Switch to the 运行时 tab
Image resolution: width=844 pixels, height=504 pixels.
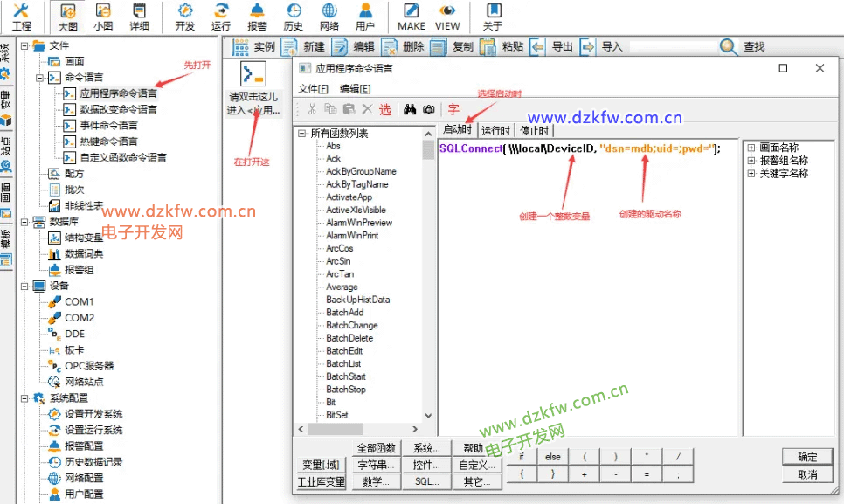(495, 131)
